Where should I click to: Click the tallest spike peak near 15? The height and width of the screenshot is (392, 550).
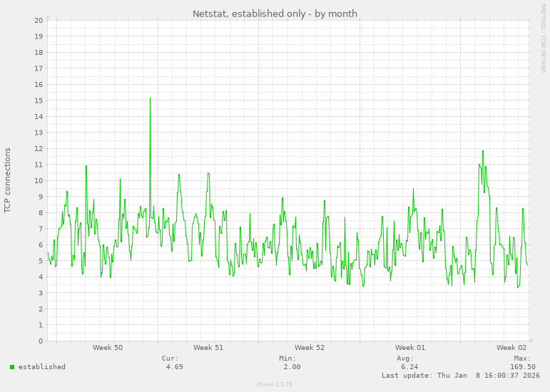coord(150,98)
